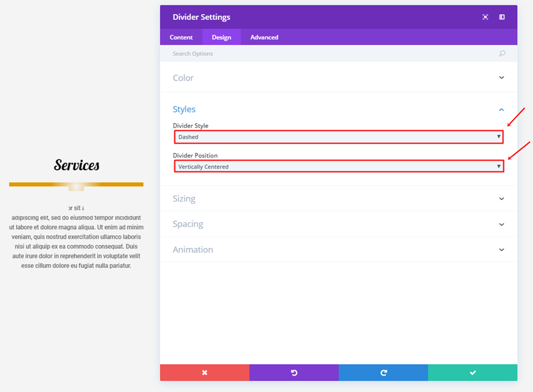The width and height of the screenshot is (533, 392).
Task: Click the Services heading in preview
Action: [x=76, y=165]
